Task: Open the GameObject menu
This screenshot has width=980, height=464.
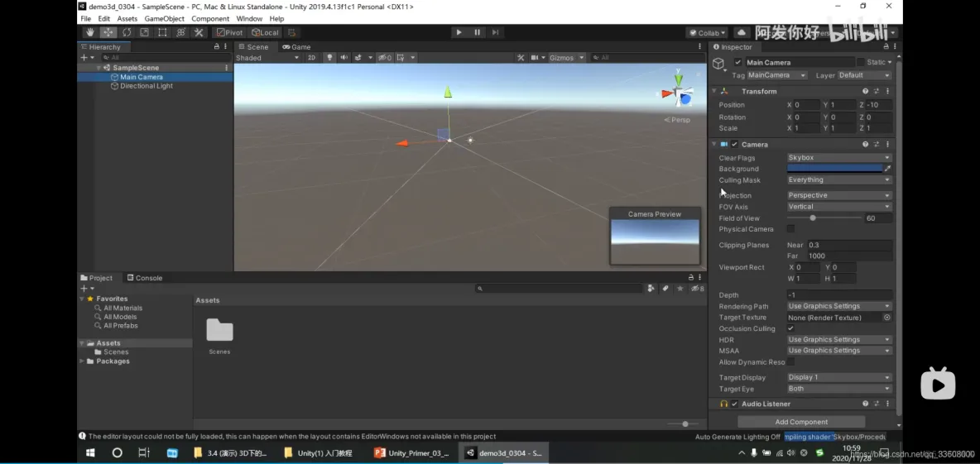Action: pos(165,19)
